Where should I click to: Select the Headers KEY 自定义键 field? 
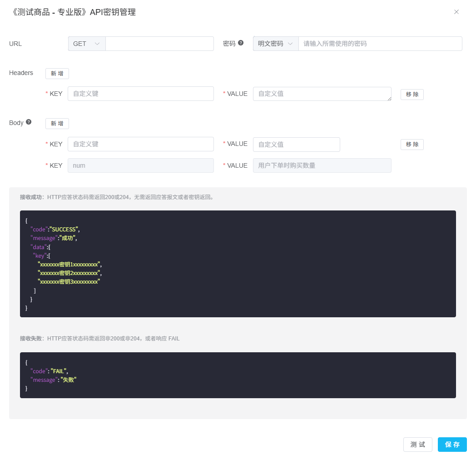141,93
